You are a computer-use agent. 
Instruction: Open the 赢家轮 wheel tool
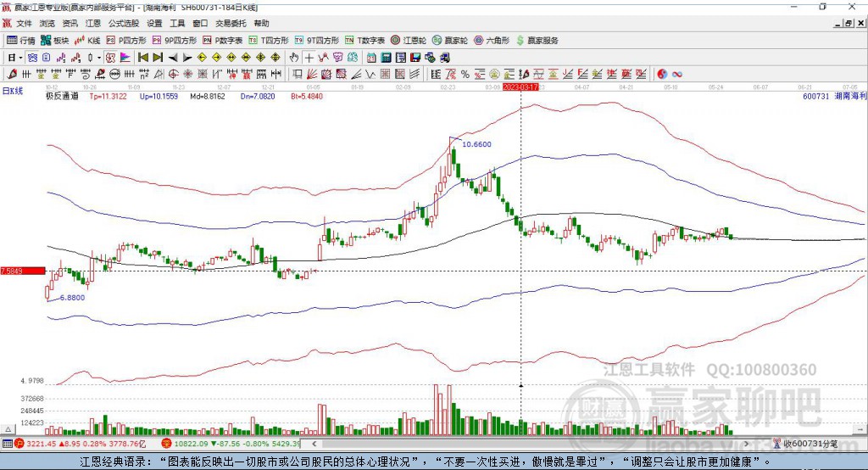pos(449,41)
